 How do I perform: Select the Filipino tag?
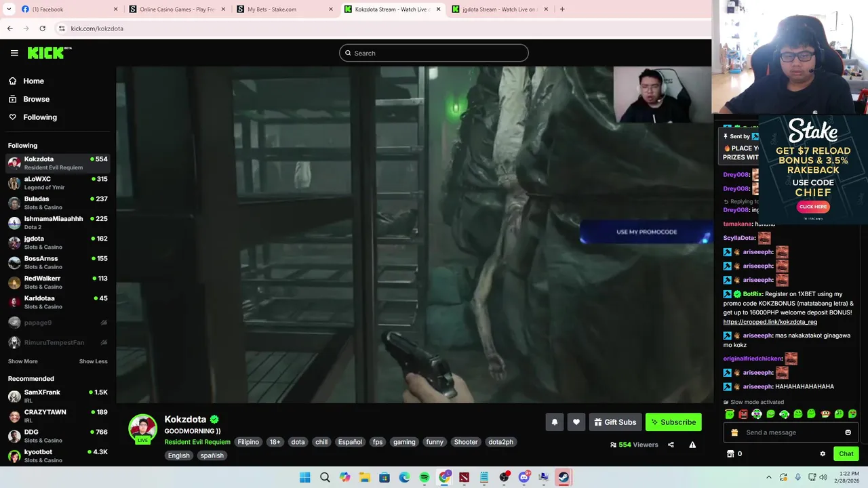248,442
